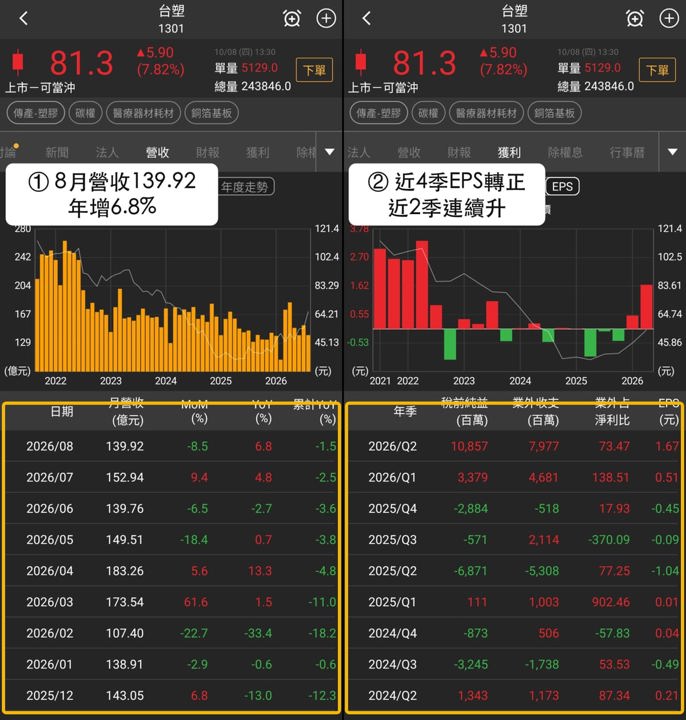The image size is (686, 720).
Task: Select the 2026/05 revenue row
Action: point(172,540)
